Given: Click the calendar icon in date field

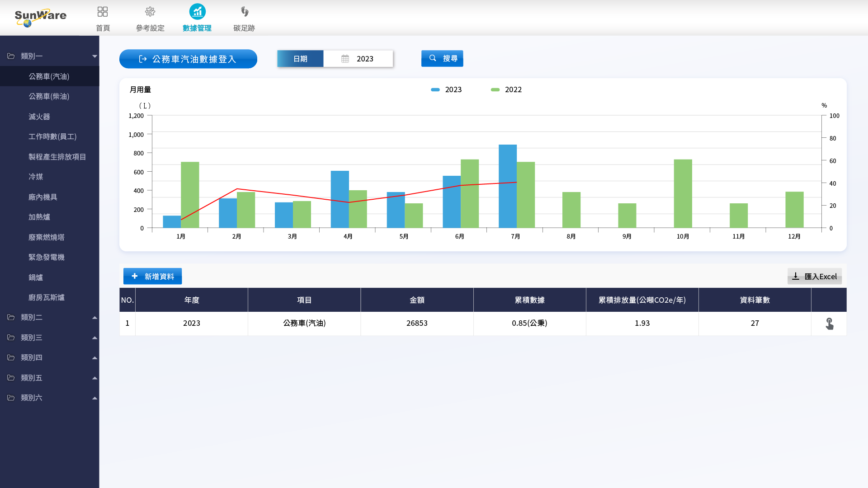Looking at the screenshot, I should (x=345, y=59).
